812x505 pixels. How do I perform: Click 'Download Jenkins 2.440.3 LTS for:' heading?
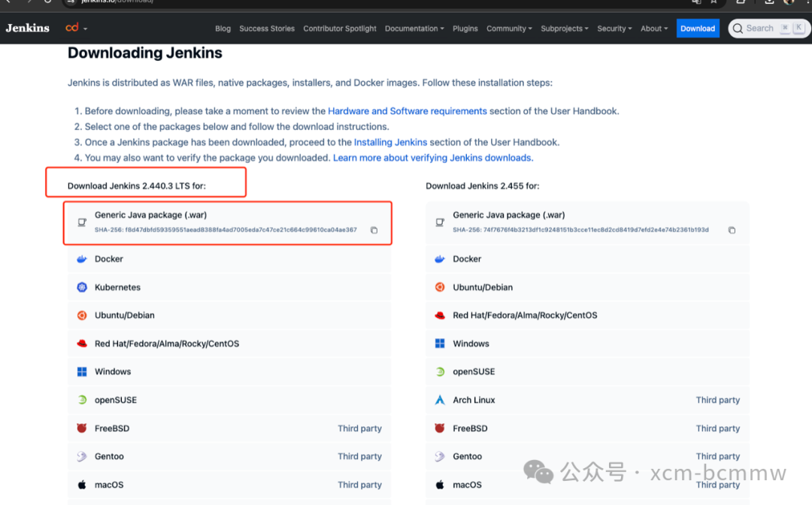coord(137,186)
